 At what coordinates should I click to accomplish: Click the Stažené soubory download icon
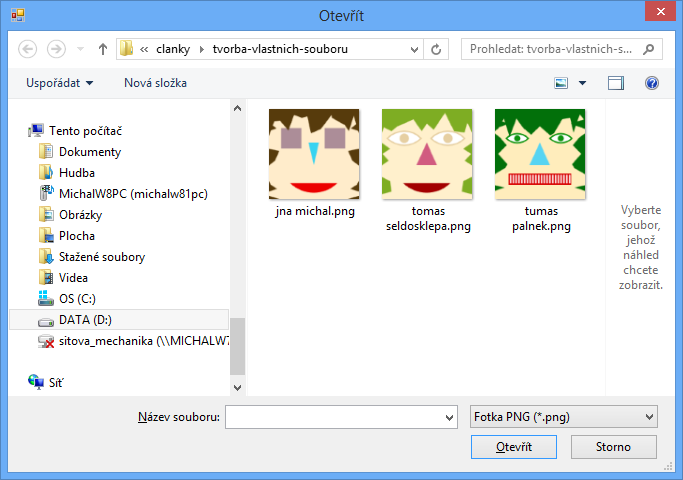[x=46, y=257]
